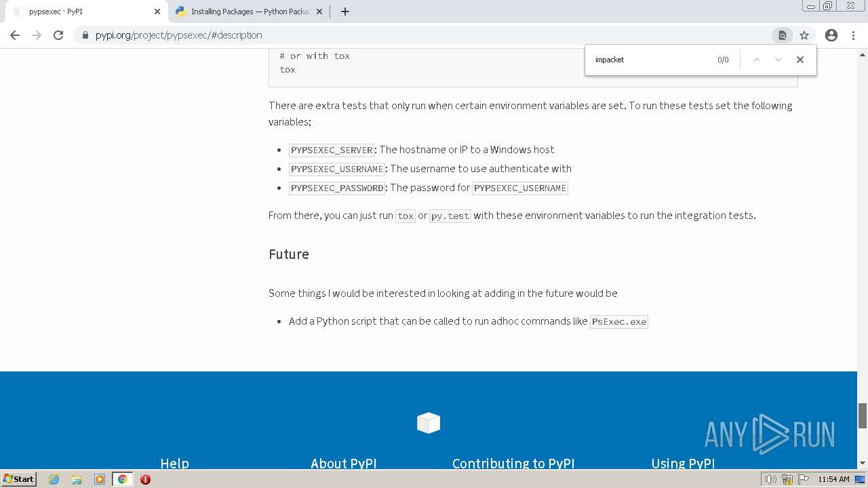Image resolution: width=868 pixels, height=488 pixels.
Task: Click the PyPI white cube logo in the footer
Action: coord(429,423)
